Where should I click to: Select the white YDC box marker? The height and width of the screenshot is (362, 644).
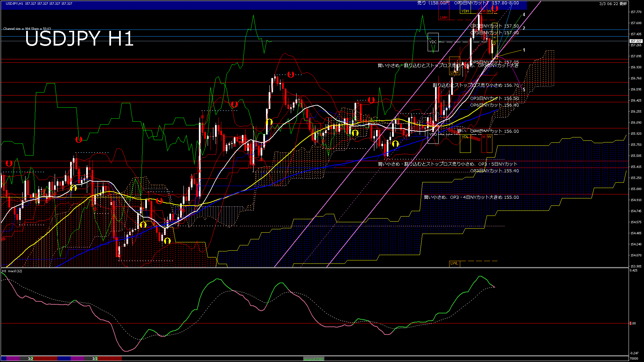coord(433,42)
